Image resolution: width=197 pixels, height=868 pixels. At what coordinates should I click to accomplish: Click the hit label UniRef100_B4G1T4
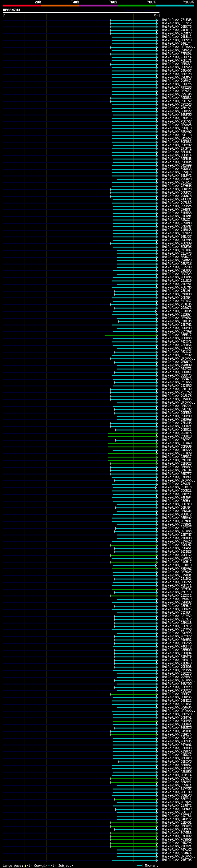[x=177, y=43]
